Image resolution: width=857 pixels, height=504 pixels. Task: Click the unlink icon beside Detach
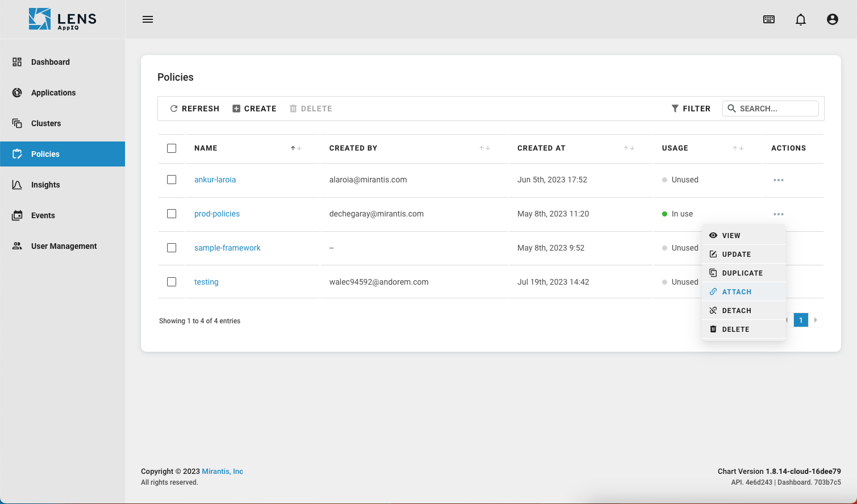(x=713, y=310)
